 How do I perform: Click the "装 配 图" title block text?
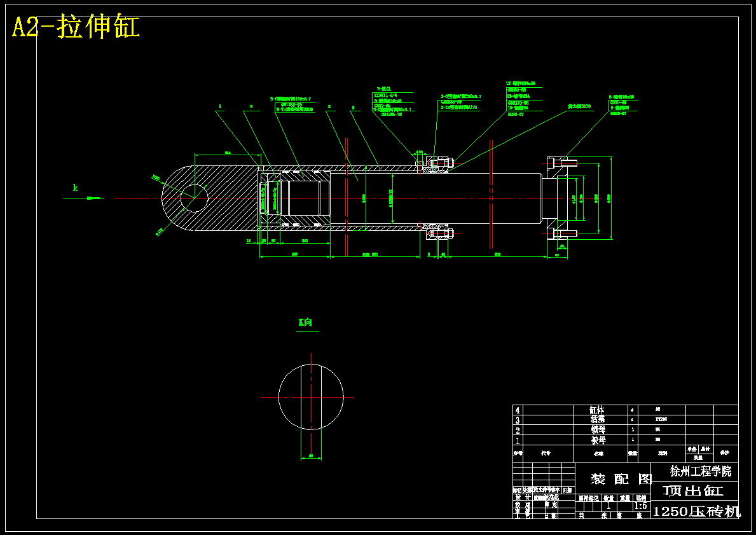click(x=621, y=479)
